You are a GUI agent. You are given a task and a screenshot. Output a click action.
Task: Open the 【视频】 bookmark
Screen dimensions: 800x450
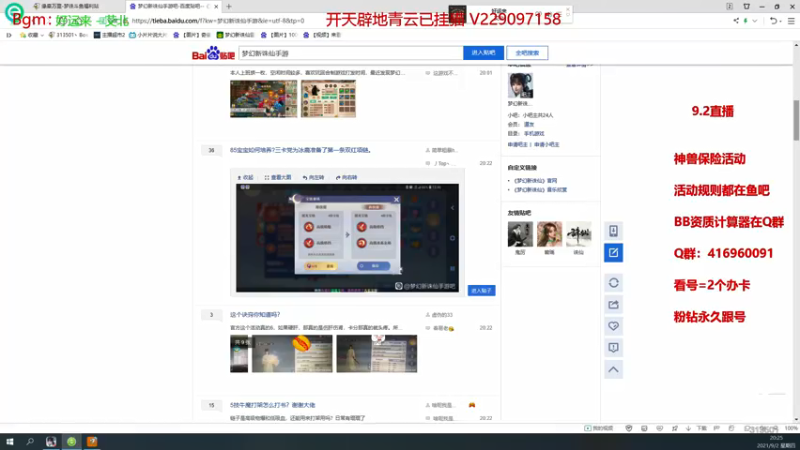tap(322, 35)
